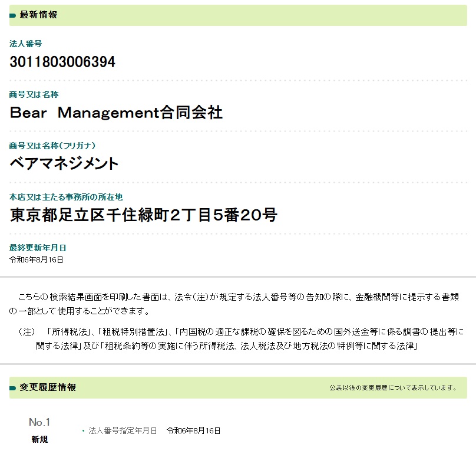The image size is (476, 454).
Task: Click the company name Bear Management合同会社
Action: tap(116, 113)
